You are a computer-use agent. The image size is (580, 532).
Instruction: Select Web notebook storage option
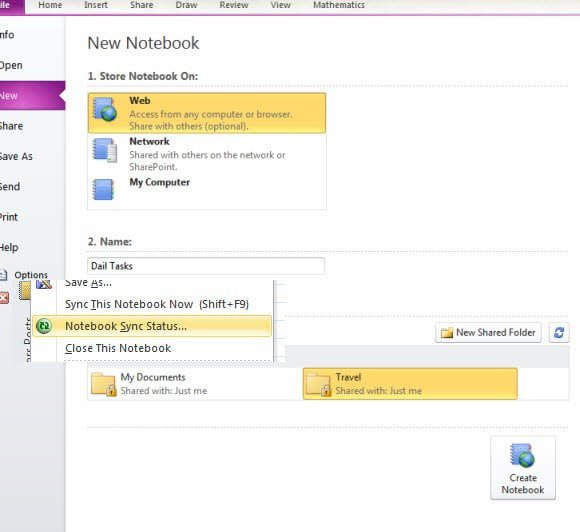207,113
